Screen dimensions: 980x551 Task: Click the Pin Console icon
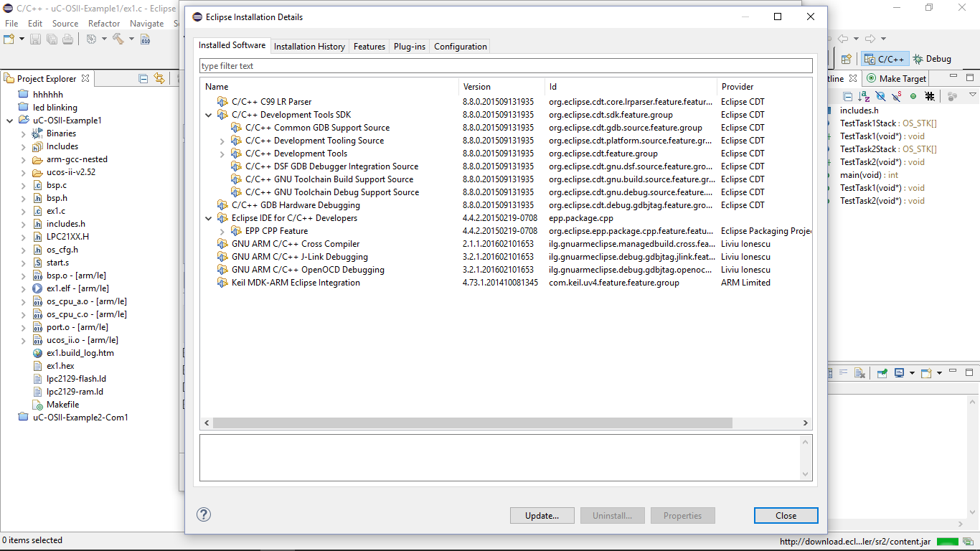[882, 373]
